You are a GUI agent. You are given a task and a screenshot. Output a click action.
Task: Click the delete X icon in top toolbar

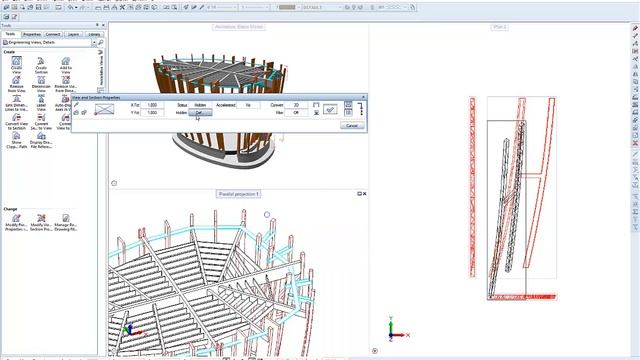(122, 7)
